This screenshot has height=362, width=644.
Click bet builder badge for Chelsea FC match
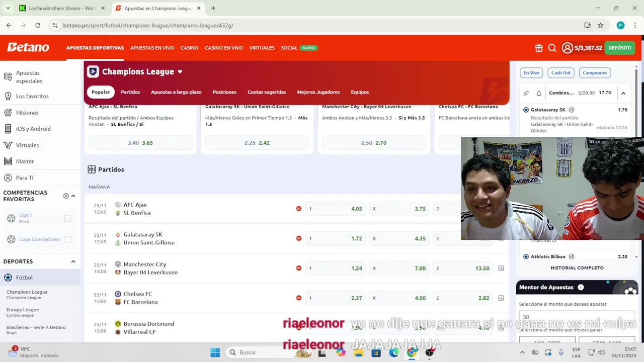[299, 298]
